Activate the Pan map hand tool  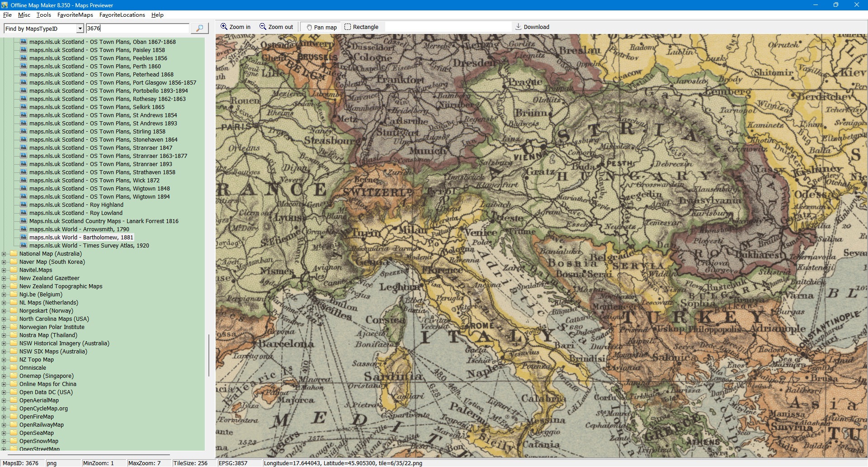(x=321, y=27)
